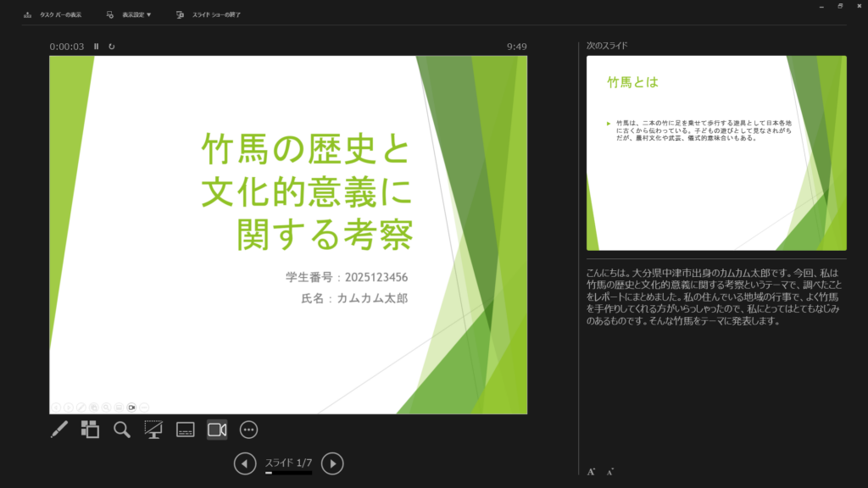Click the 次のスライド heading
This screenshot has height=488, width=868.
pos(607,46)
